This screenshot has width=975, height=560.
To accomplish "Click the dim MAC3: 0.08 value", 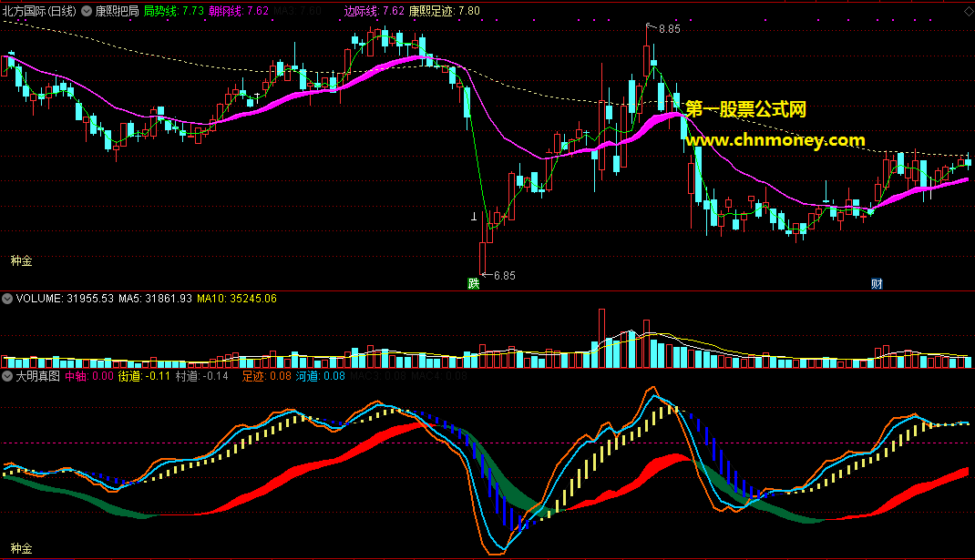I will (378, 376).
